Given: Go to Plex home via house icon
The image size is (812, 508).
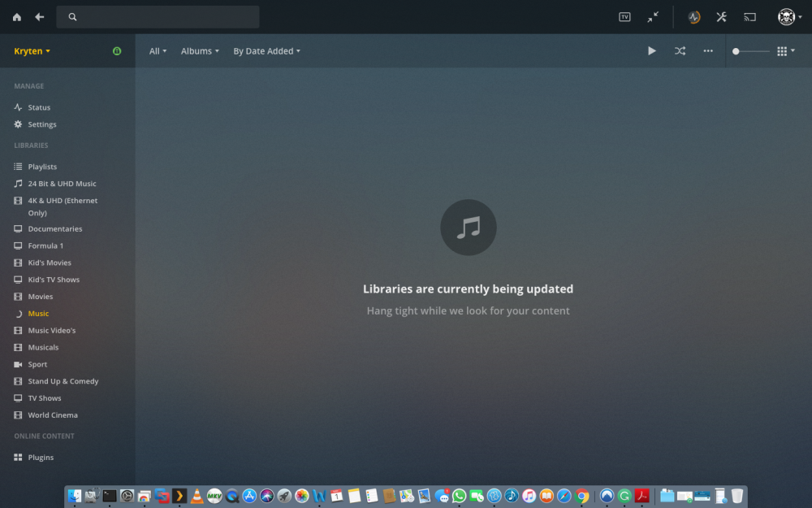Looking at the screenshot, I should pyautogui.click(x=16, y=17).
